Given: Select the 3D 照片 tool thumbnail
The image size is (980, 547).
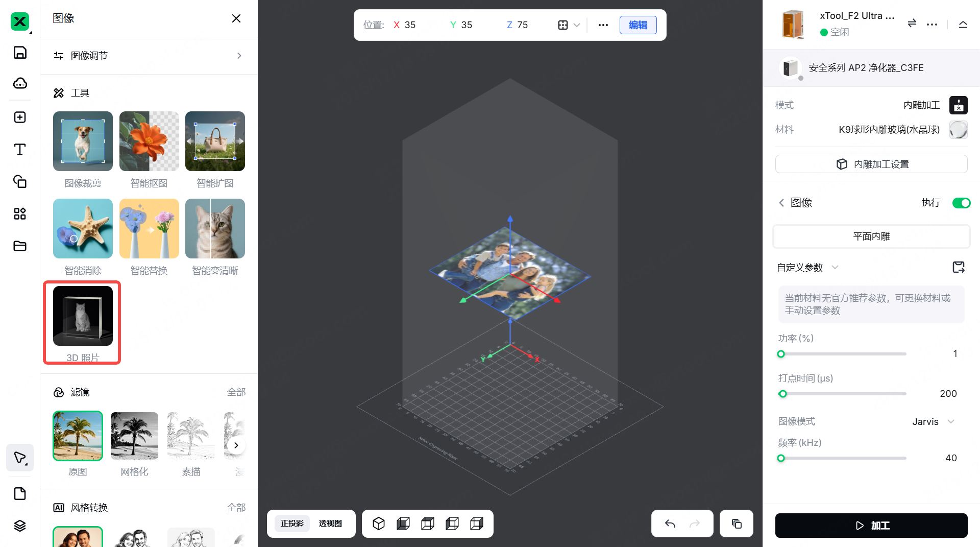Looking at the screenshot, I should pyautogui.click(x=83, y=317).
